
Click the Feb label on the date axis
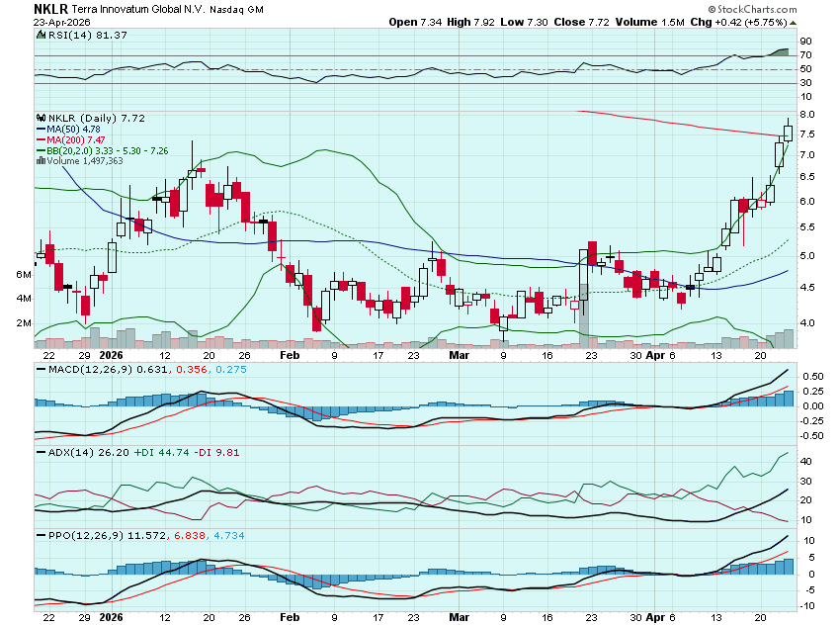289,354
